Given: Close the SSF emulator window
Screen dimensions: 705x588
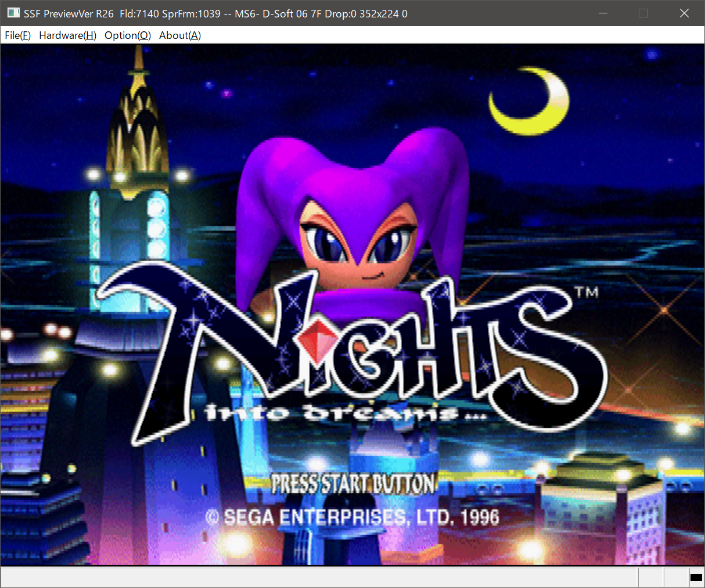Looking at the screenshot, I should coord(684,13).
